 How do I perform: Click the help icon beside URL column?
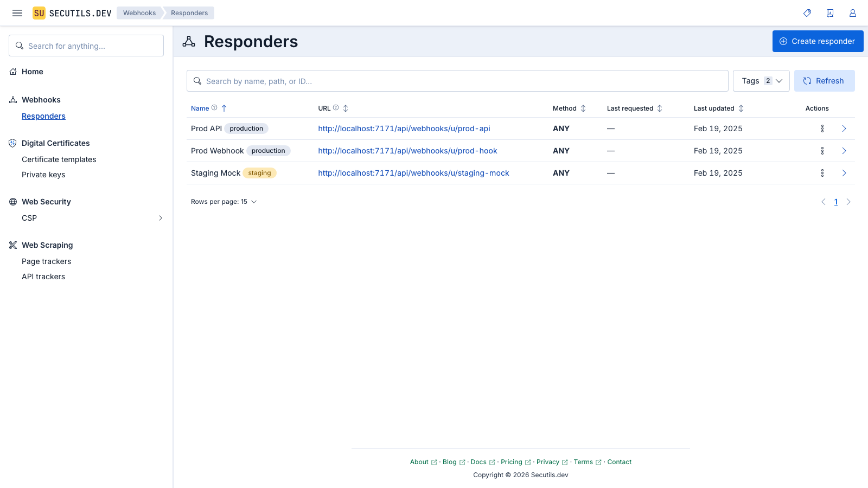336,108
